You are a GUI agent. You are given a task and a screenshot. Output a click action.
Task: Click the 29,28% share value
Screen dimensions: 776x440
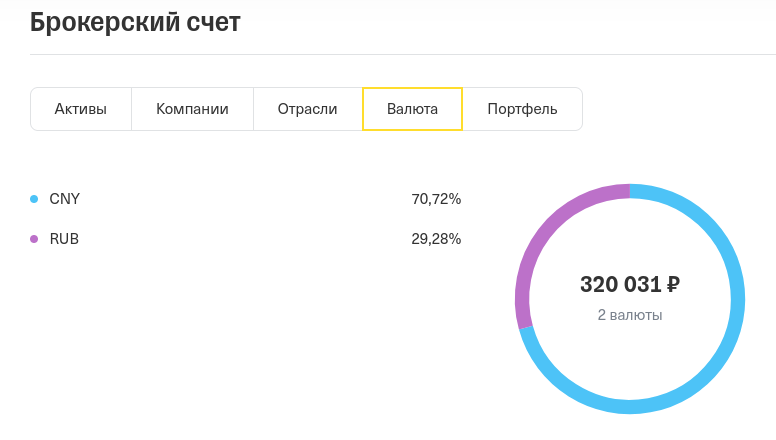[436, 239]
